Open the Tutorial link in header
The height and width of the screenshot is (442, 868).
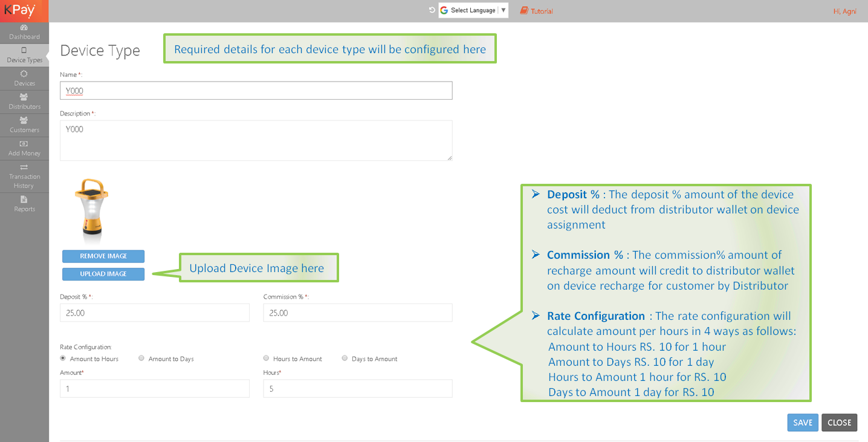point(537,11)
